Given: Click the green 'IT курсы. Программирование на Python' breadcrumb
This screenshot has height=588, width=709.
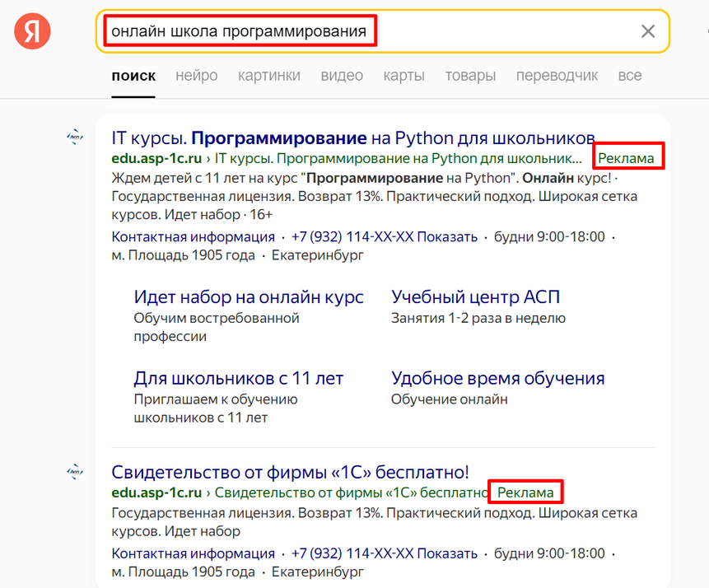Looking at the screenshot, I should 398,158.
